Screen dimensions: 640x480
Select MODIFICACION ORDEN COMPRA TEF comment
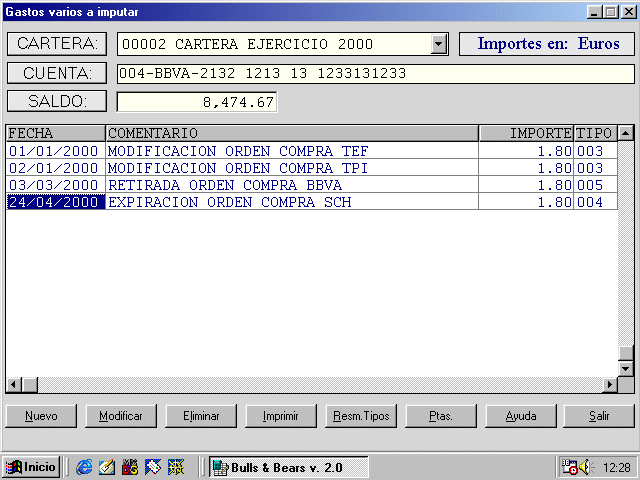(292, 151)
